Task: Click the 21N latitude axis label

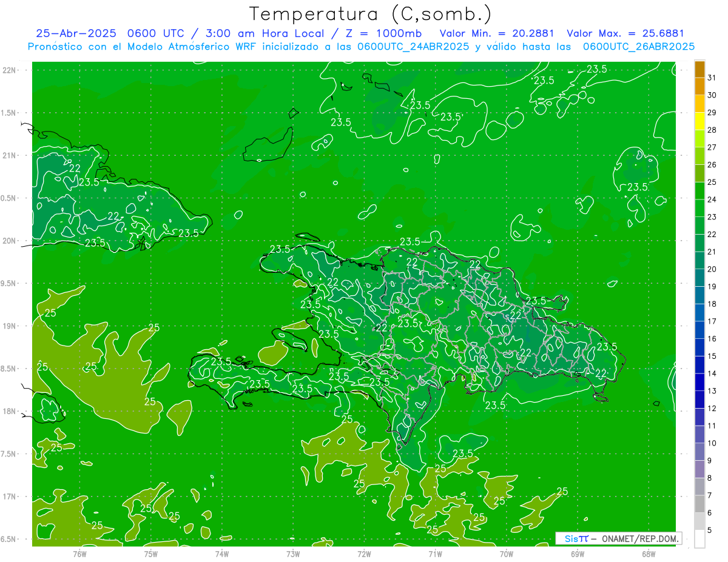Action: 9,155
